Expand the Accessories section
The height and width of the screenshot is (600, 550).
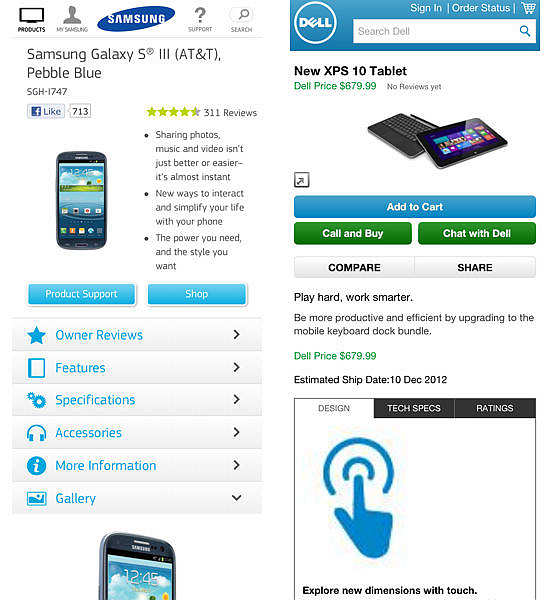(137, 433)
